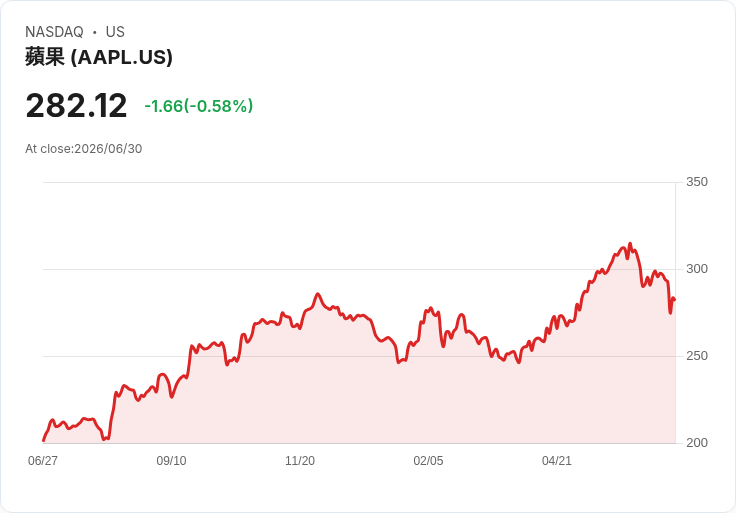Click the 蘋果 company name text
This screenshot has height=513, width=736.
pyautogui.click(x=45, y=57)
